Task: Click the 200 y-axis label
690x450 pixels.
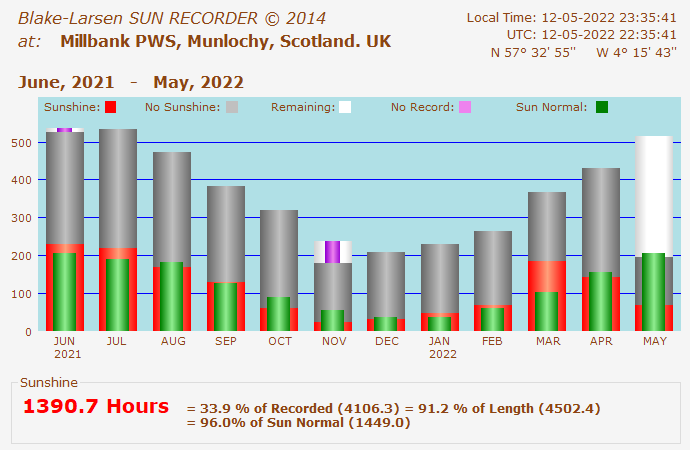Action: (22, 256)
